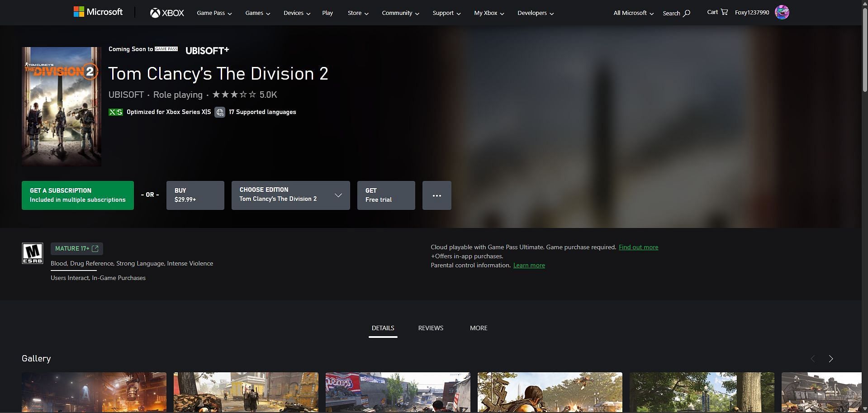
Task: Click the Buy $29.99+ button
Action: (195, 195)
